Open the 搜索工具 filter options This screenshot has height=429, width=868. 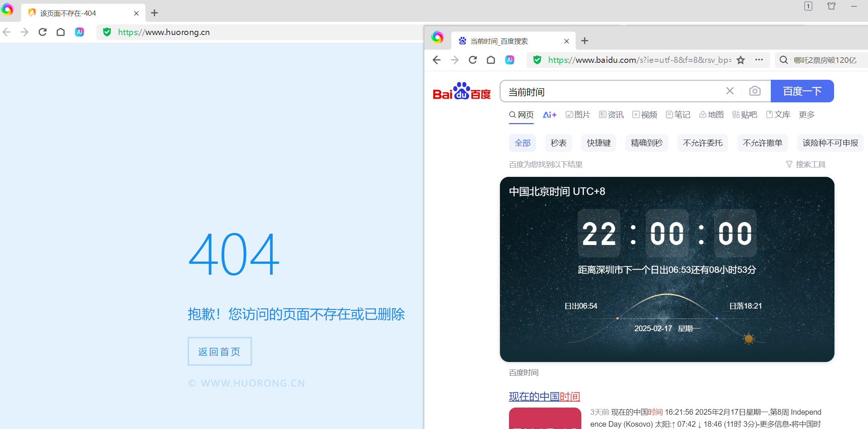click(806, 164)
